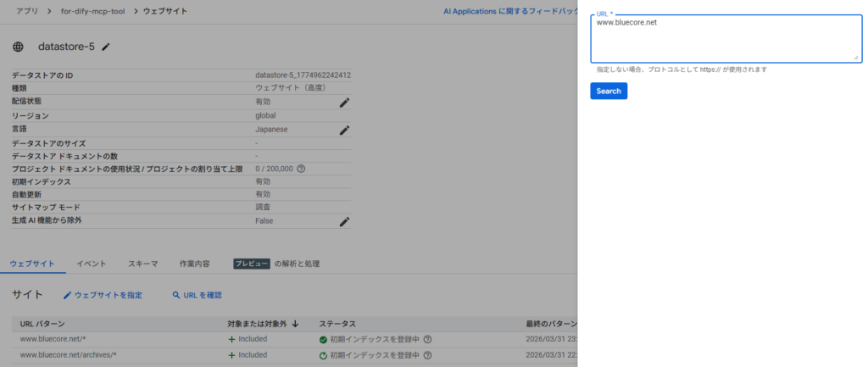This screenshot has width=868, height=367.
Task: Sort by 対象または対象外 column arrow
Action: [x=295, y=324]
